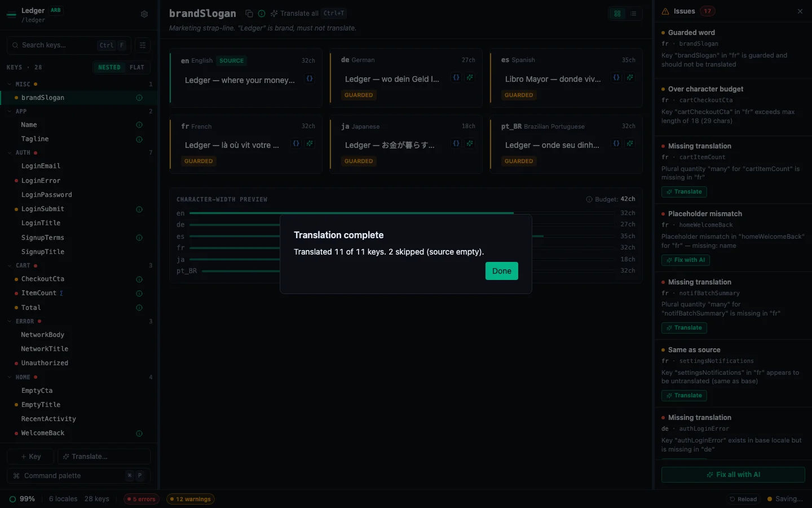The image size is (812, 508).
Task: Open the Translate... options button
Action: [104, 457]
